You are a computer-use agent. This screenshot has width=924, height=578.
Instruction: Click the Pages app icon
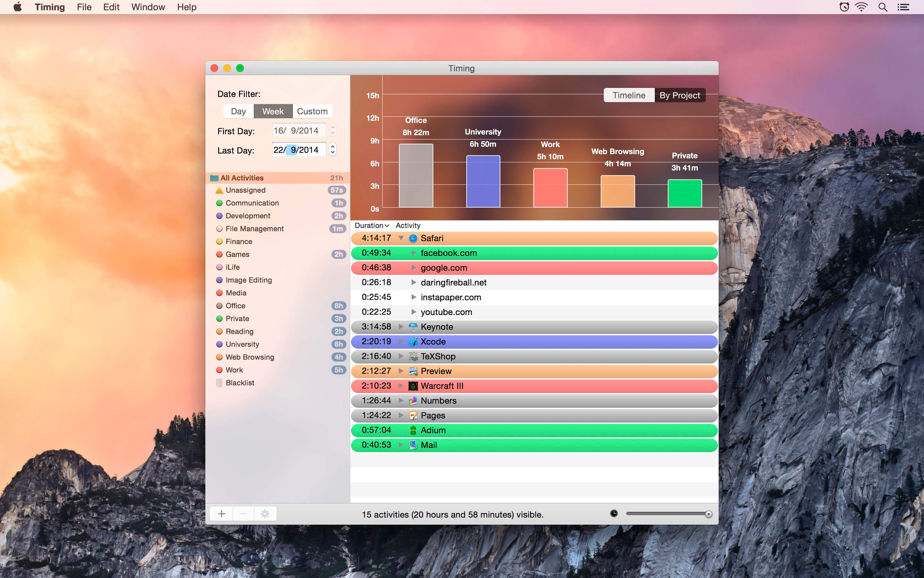tap(413, 416)
